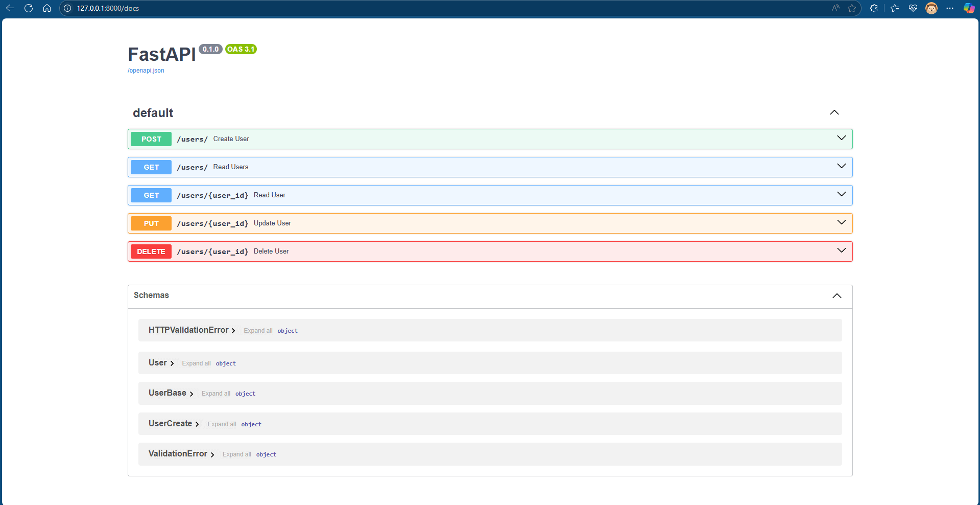Click the 'Delete User' summary text
Screen dimensions: 980x505
(271, 251)
